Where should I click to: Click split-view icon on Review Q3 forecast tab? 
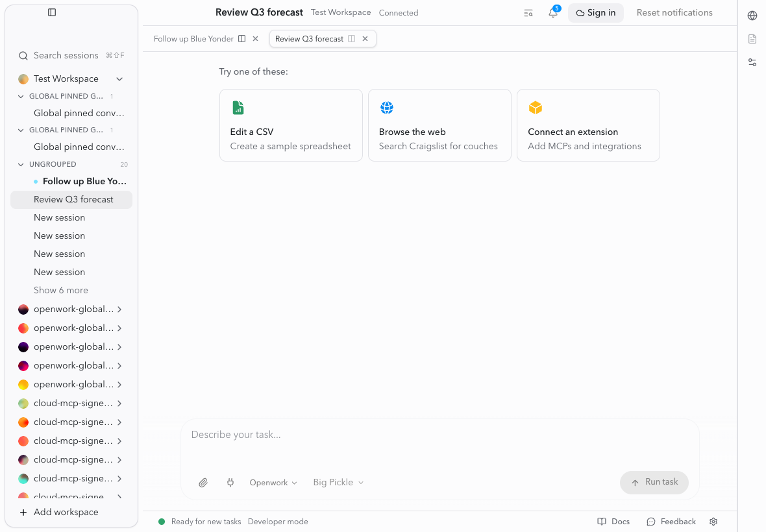click(351, 38)
